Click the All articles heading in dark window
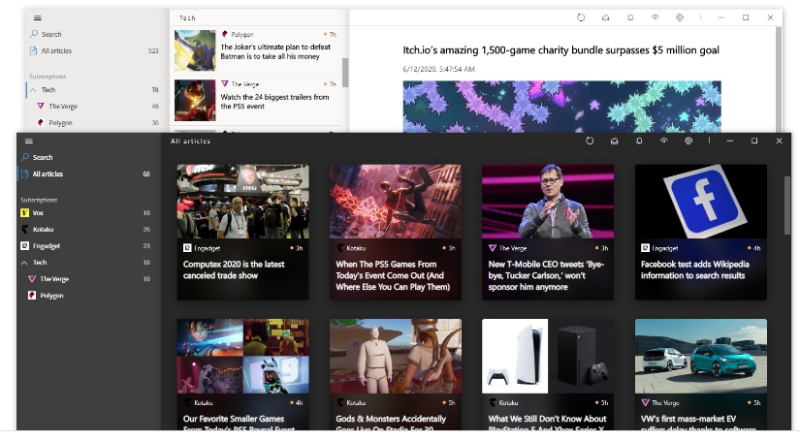 190,141
